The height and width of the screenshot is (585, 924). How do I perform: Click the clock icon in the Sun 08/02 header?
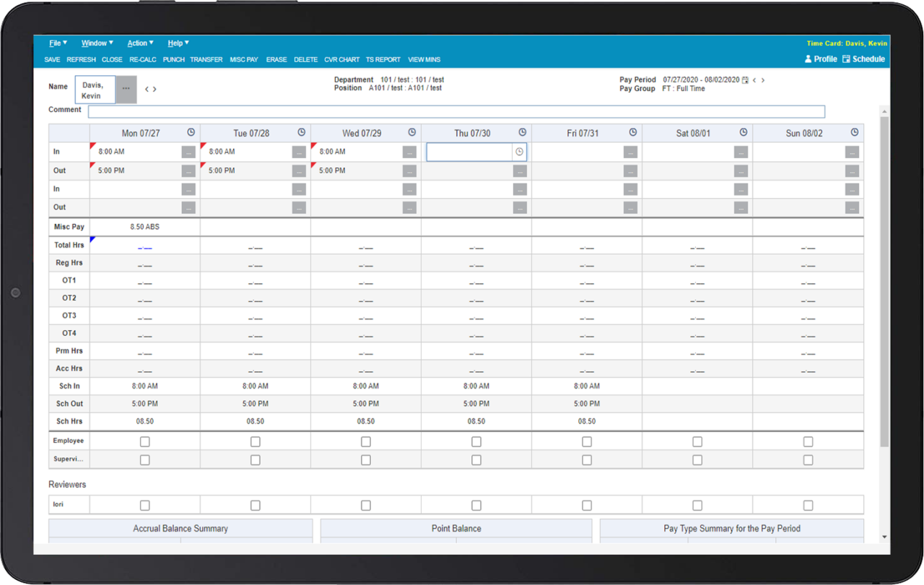(x=854, y=132)
